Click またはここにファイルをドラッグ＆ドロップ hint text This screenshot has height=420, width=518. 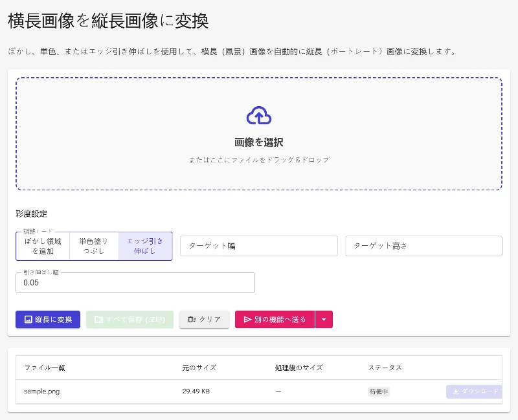259,160
